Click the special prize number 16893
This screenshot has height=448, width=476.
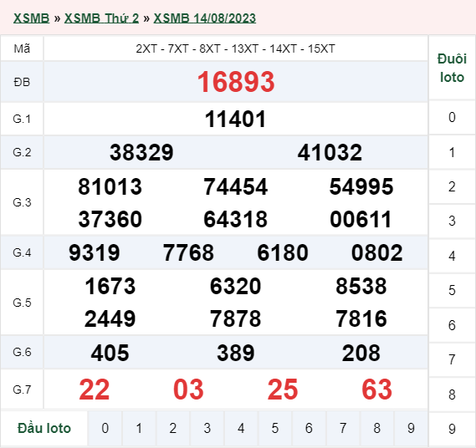coord(236,82)
